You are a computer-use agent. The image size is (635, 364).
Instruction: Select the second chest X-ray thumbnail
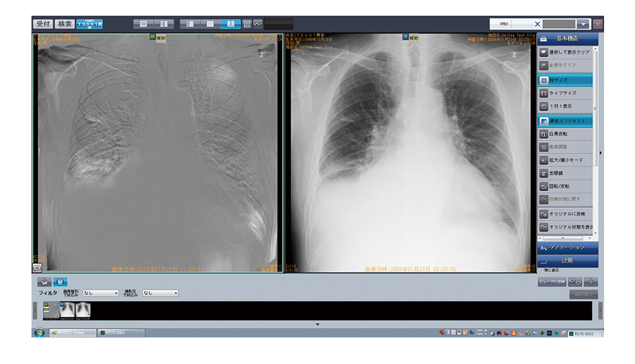67,310
